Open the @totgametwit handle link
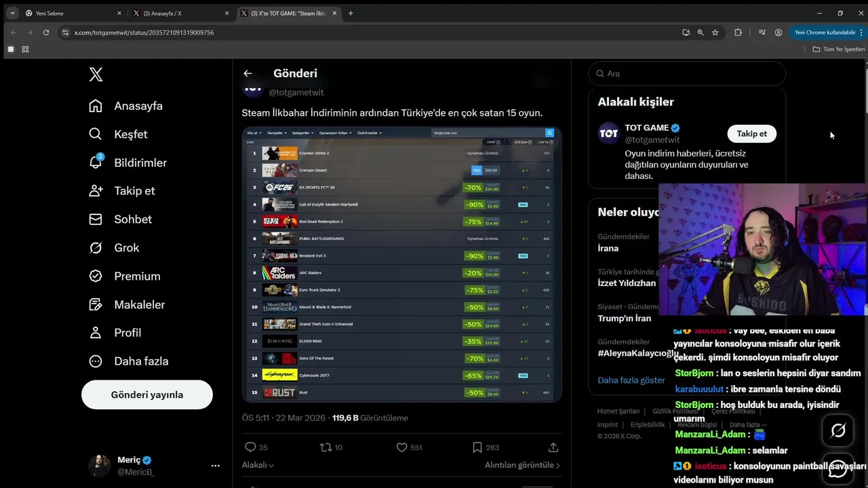This screenshot has height=488, width=868. point(296,92)
